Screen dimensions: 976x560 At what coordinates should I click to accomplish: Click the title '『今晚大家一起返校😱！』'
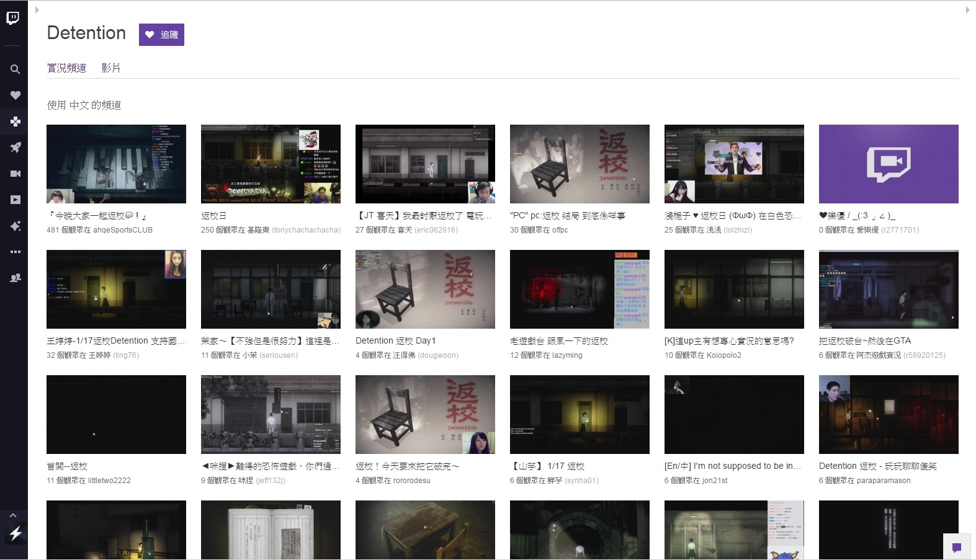(x=98, y=216)
